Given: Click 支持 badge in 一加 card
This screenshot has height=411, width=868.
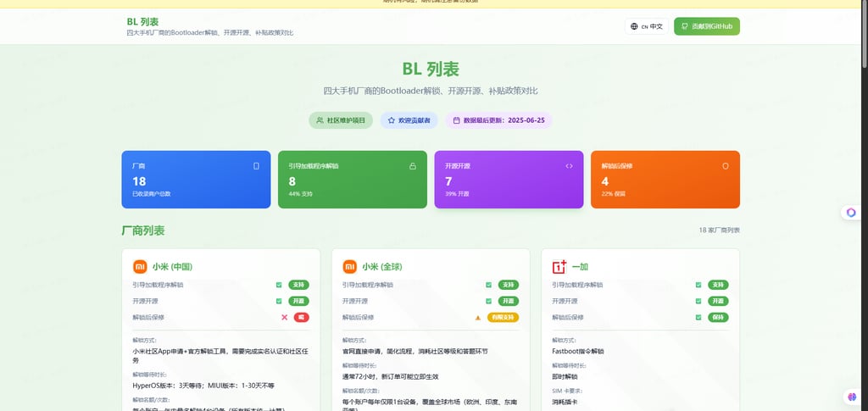Looking at the screenshot, I should 718,285.
